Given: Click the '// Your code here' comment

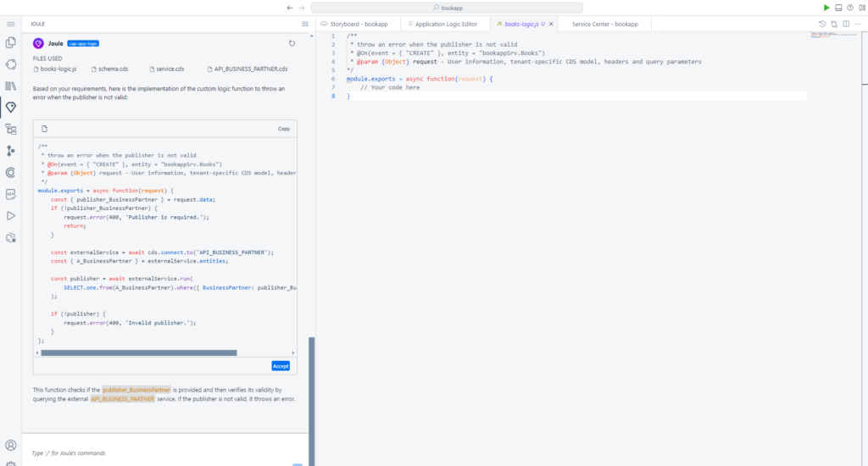Looking at the screenshot, I should [390, 87].
